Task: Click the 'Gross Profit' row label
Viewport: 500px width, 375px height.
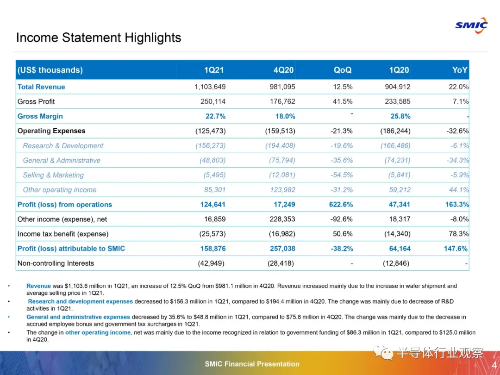Action: point(36,101)
